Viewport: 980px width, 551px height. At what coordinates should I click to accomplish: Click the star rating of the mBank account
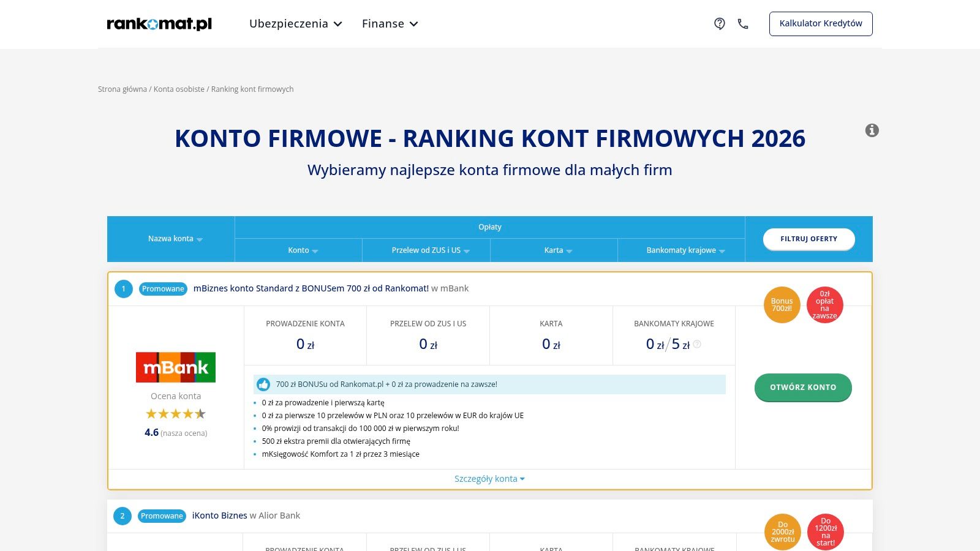[x=176, y=414]
